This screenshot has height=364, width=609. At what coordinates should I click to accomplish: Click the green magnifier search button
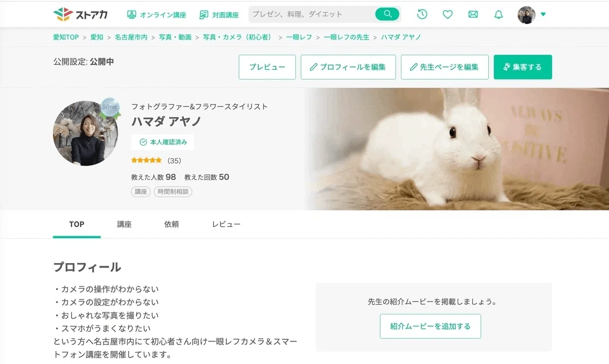click(x=387, y=14)
